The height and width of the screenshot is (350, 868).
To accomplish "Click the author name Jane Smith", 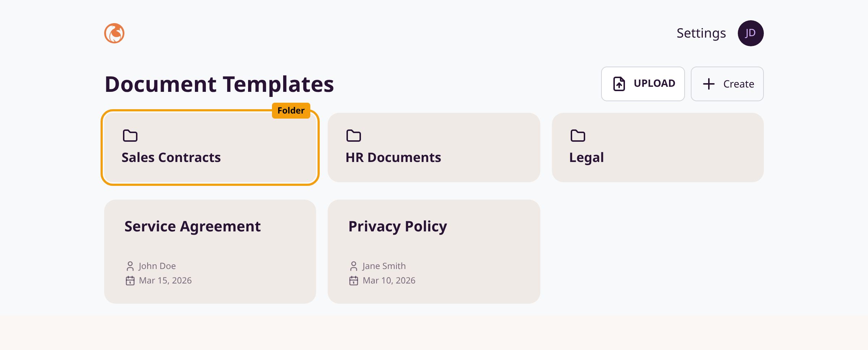I will pos(384,266).
